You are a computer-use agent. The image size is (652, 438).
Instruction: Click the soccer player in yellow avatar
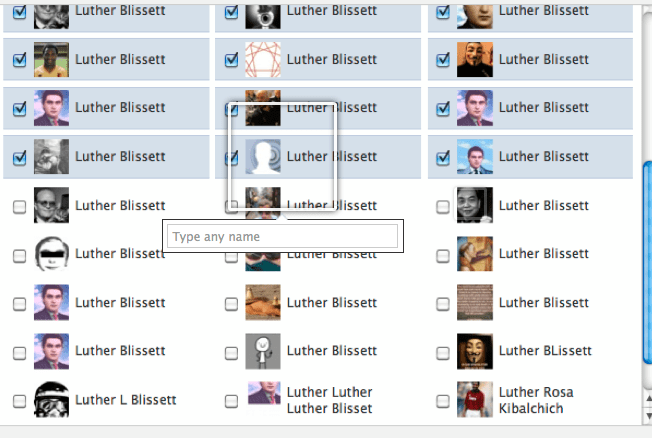(51, 60)
